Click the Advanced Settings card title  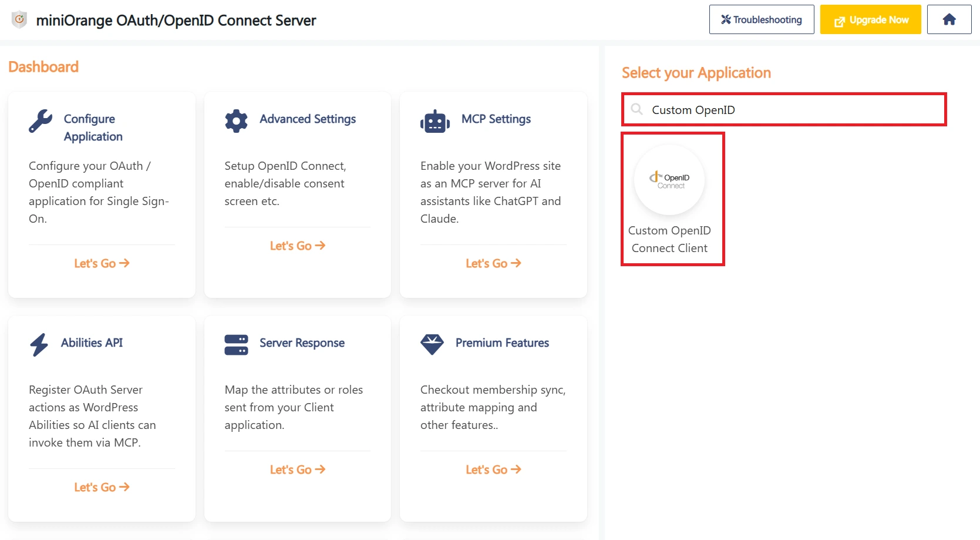pos(308,119)
